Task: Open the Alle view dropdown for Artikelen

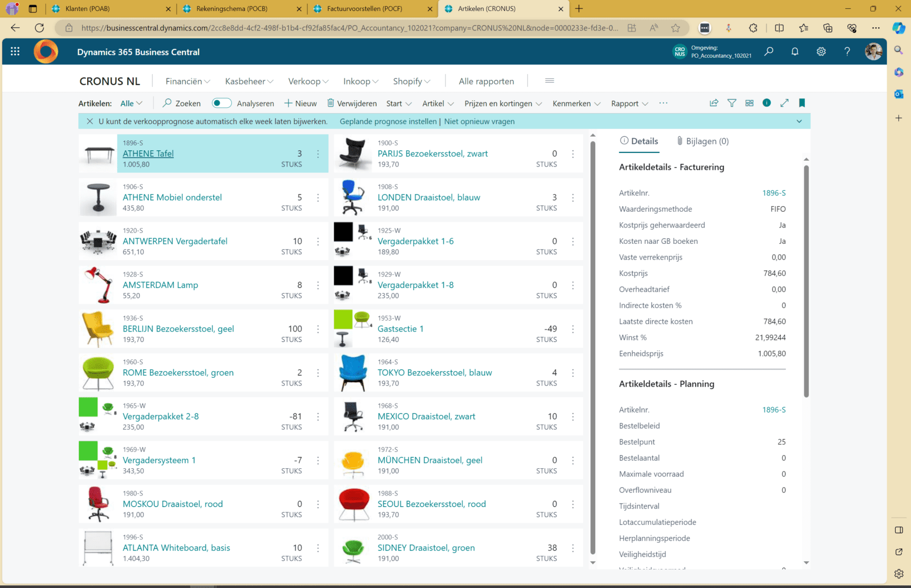Action: (x=131, y=103)
